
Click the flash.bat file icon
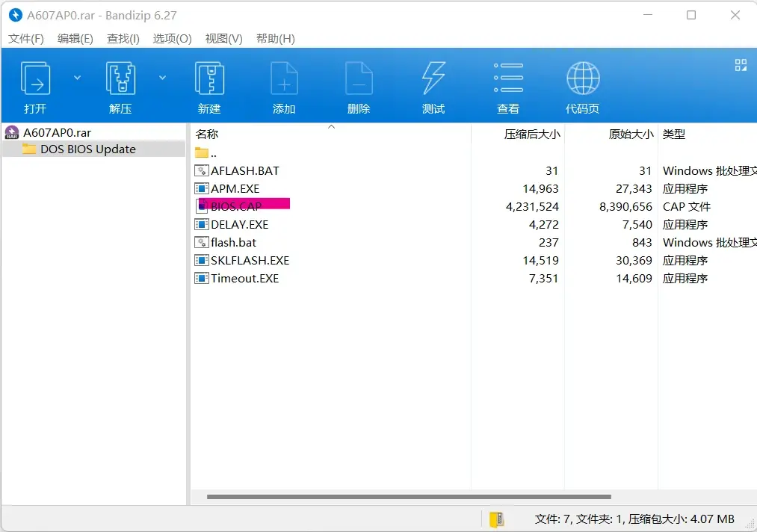[x=201, y=242]
